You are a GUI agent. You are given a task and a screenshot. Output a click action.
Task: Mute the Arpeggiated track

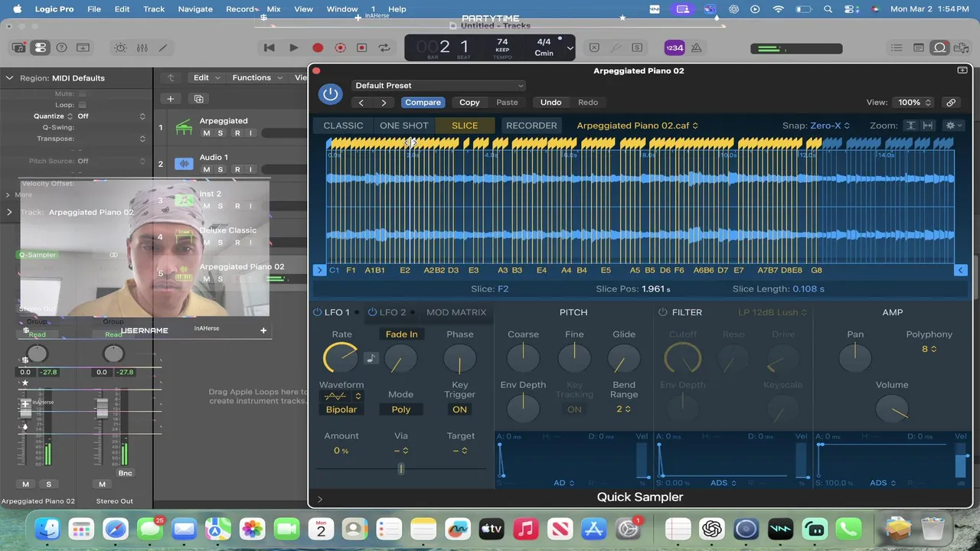[206, 133]
